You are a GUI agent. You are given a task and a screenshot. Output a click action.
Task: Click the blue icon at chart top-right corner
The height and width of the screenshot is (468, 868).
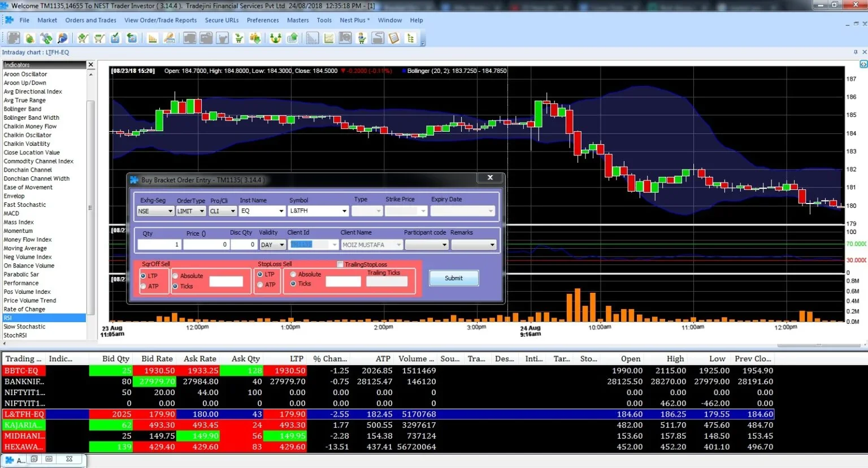[863, 64]
